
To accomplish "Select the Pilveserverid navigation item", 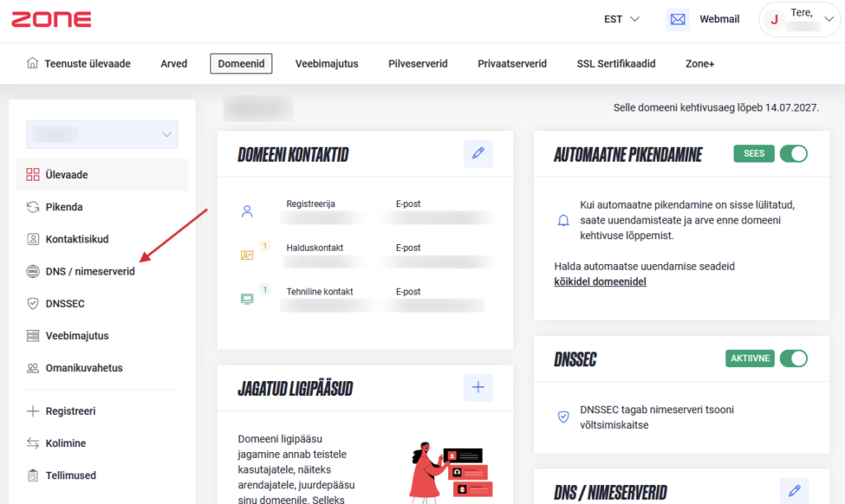I will click(418, 63).
